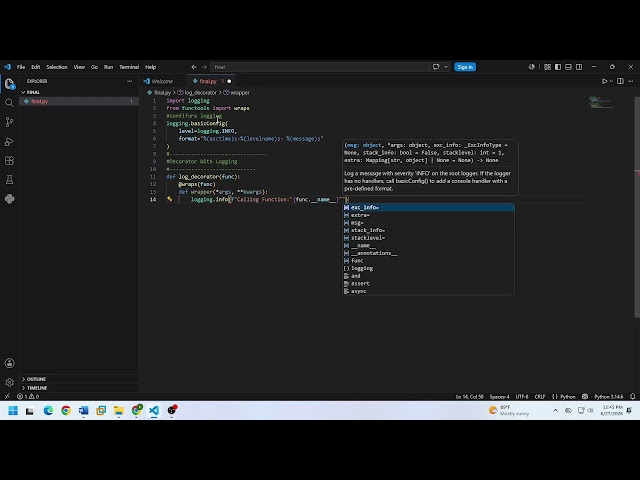Split the editor to the right

[x=620, y=81]
